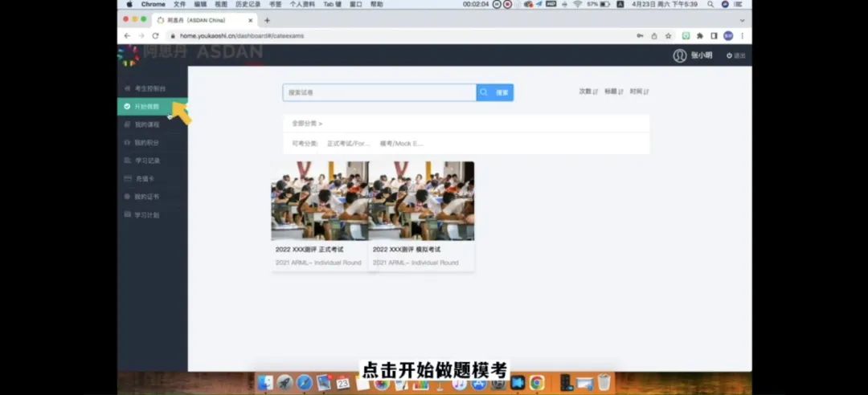Select the 开始做题 checkmark icon in sidebar

click(x=127, y=106)
